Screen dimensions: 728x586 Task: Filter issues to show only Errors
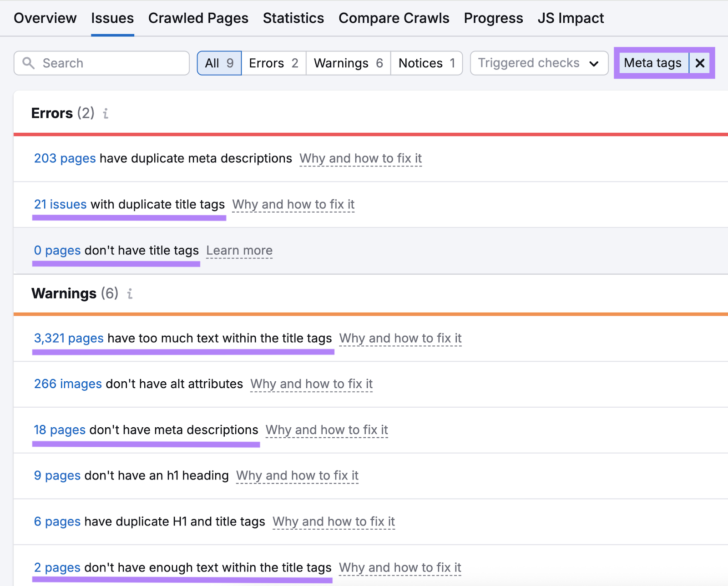(273, 63)
